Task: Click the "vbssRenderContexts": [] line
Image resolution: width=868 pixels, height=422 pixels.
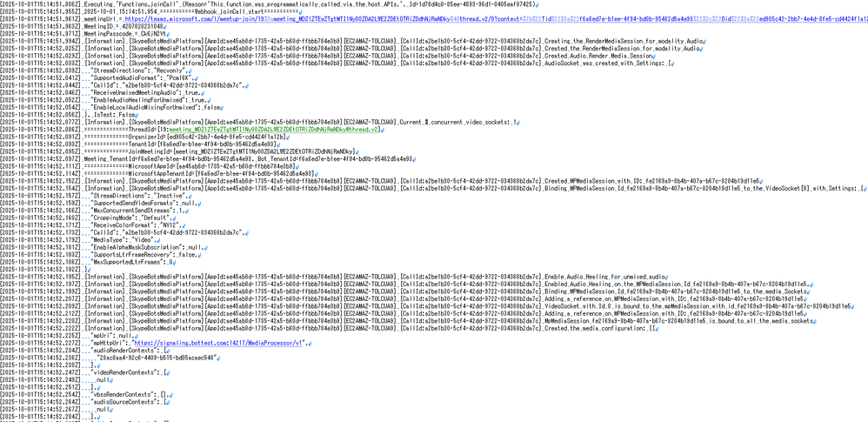Action: 130,394
